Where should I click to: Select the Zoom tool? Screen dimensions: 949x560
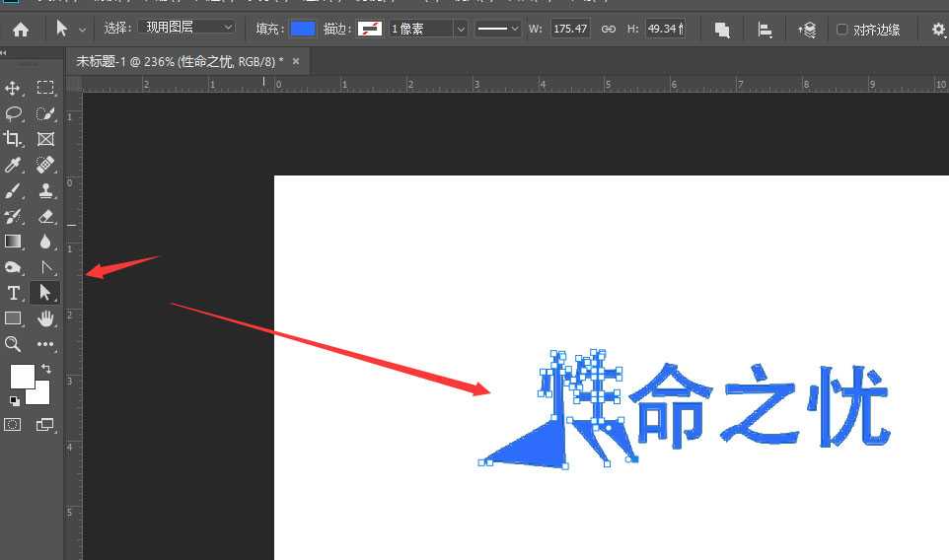click(x=14, y=344)
